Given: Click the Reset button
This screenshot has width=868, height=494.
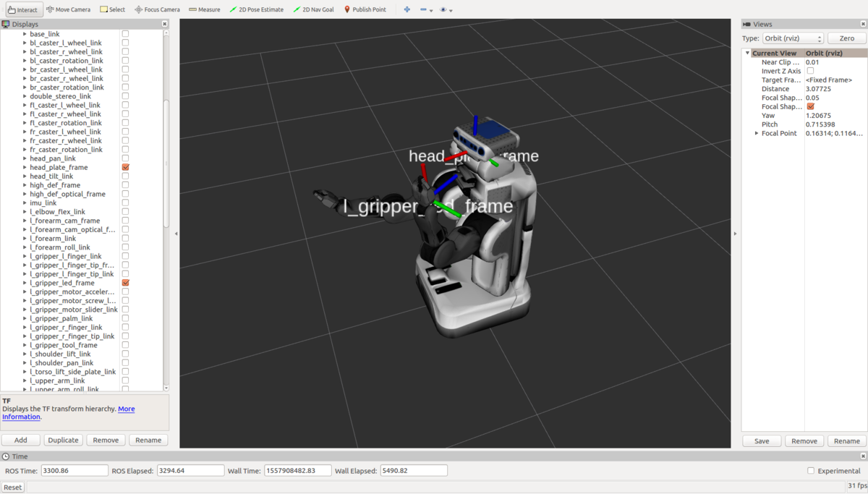Looking at the screenshot, I should click(13, 487).
